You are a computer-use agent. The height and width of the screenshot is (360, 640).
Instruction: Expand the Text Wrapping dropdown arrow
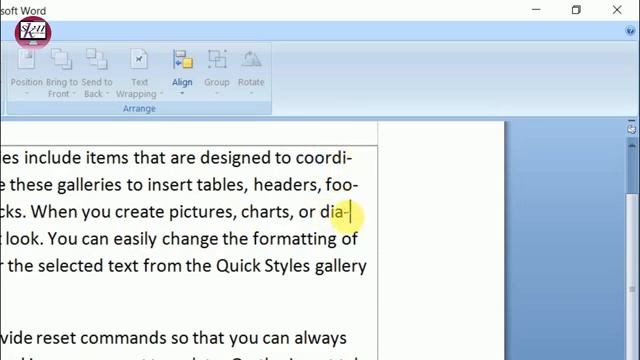[161, 93]
